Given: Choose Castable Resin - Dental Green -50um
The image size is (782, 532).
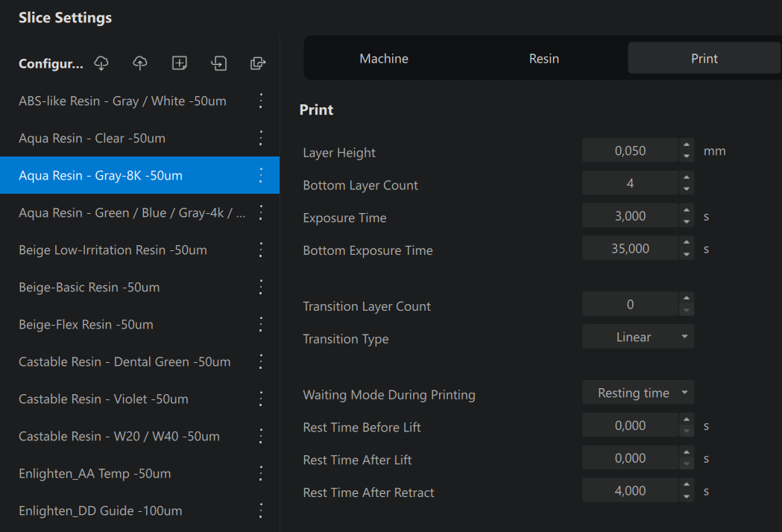Looking at the screenshot, I should pyautogui.click(x=139, y=361).
